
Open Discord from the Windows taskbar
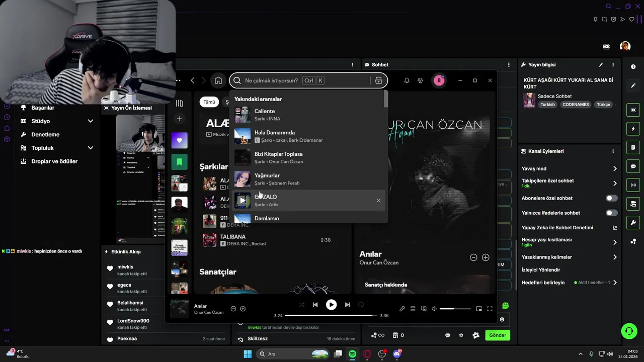[x=397, y=354]
